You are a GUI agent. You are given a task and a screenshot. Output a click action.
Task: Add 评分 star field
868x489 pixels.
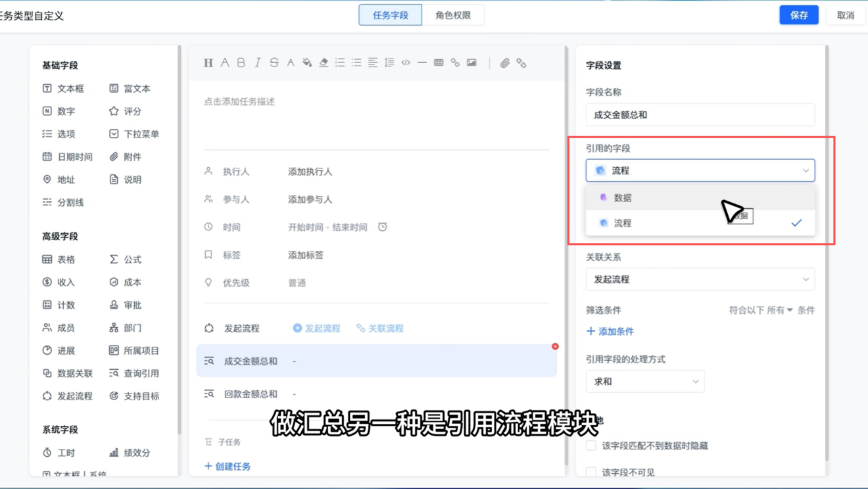pyautogui.click(x=126, y=111)
